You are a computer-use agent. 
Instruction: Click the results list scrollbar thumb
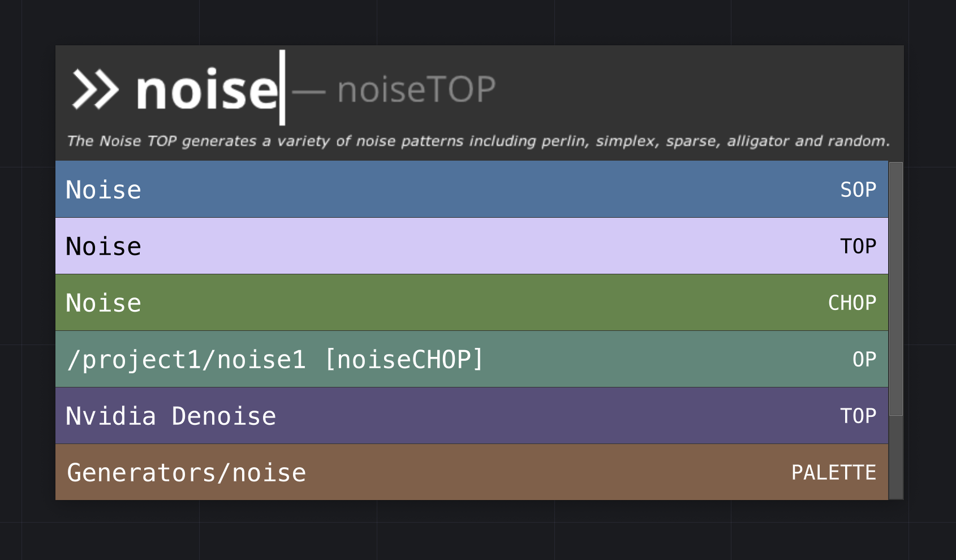[896, 288]
